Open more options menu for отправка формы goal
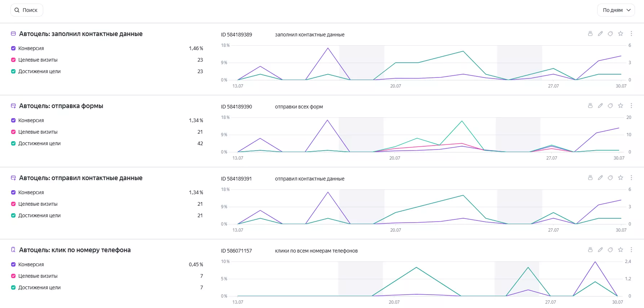This screenshot has width=644, height=308. click(631, 106)
